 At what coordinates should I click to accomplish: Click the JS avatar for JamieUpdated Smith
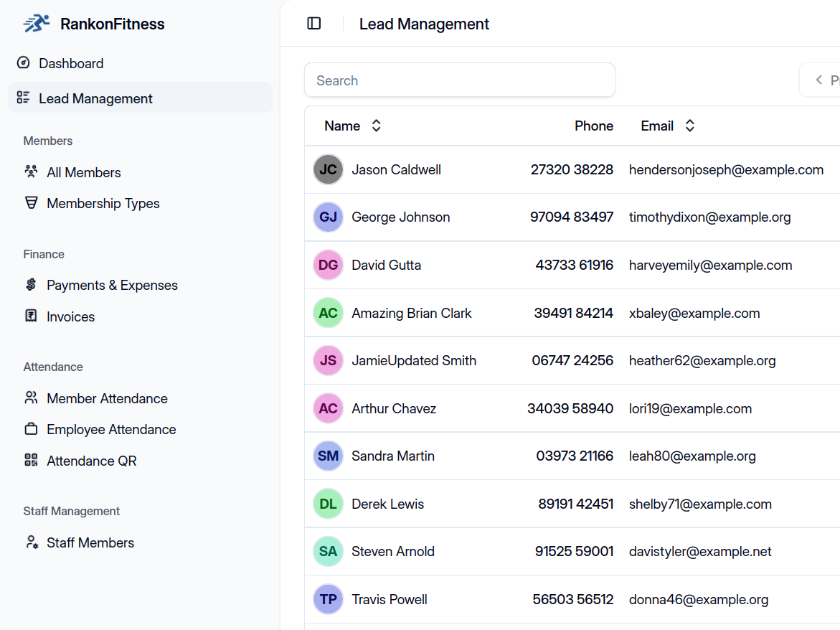[x=328, y=360]
